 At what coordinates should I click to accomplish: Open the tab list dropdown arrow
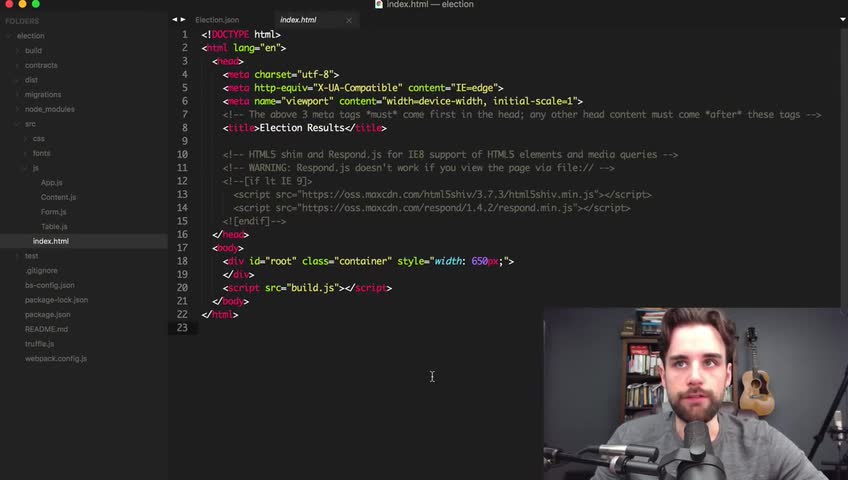tap(843, 19)
